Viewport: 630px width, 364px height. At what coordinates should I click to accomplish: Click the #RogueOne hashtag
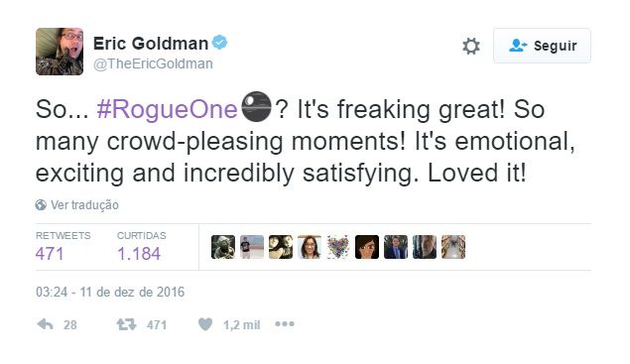(x=167, y=109)
